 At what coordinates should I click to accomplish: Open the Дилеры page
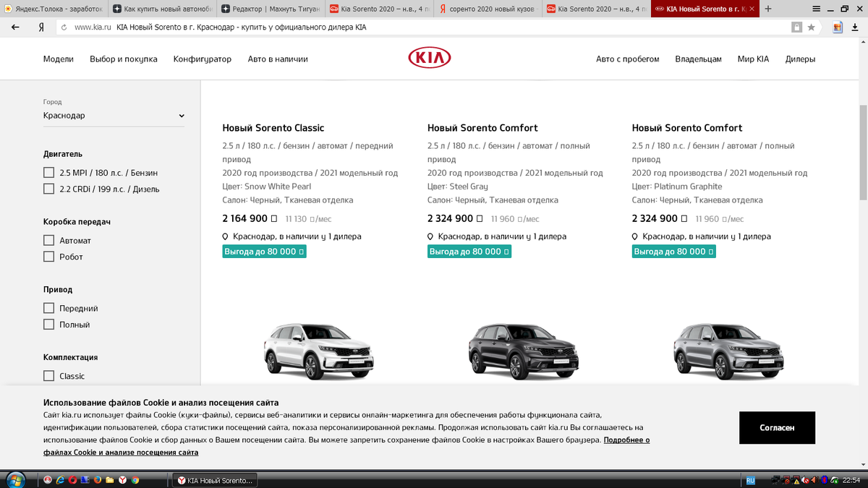[x=801, y=59]
